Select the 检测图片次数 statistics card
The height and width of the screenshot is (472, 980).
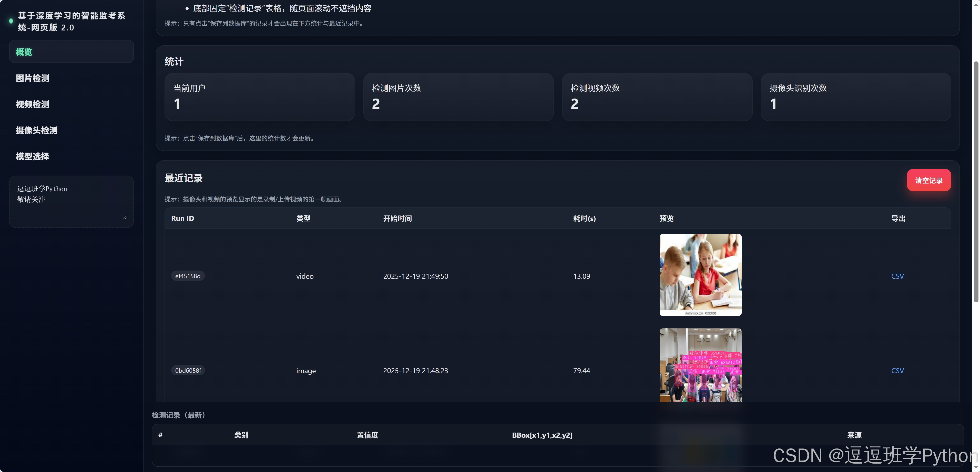pos(458,97)
